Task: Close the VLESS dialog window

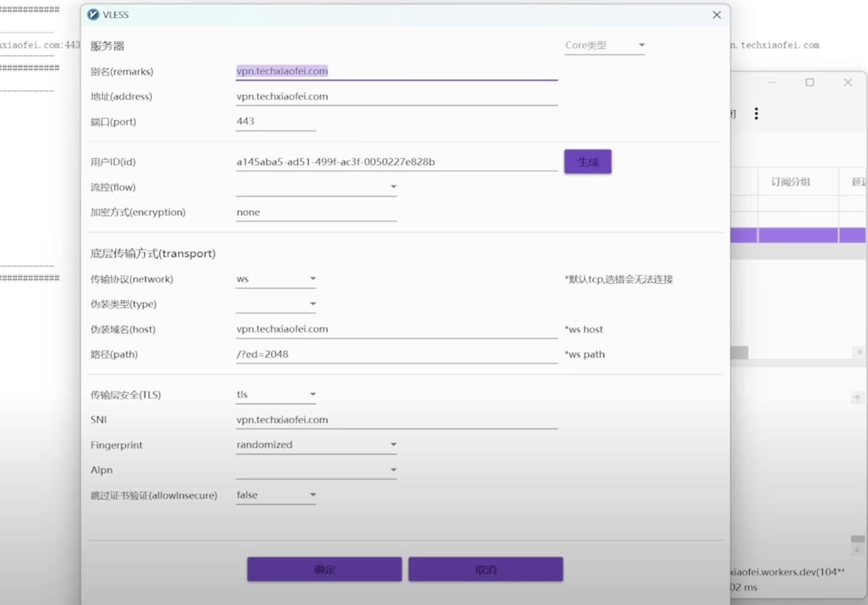Action: [x=716, y=15]
